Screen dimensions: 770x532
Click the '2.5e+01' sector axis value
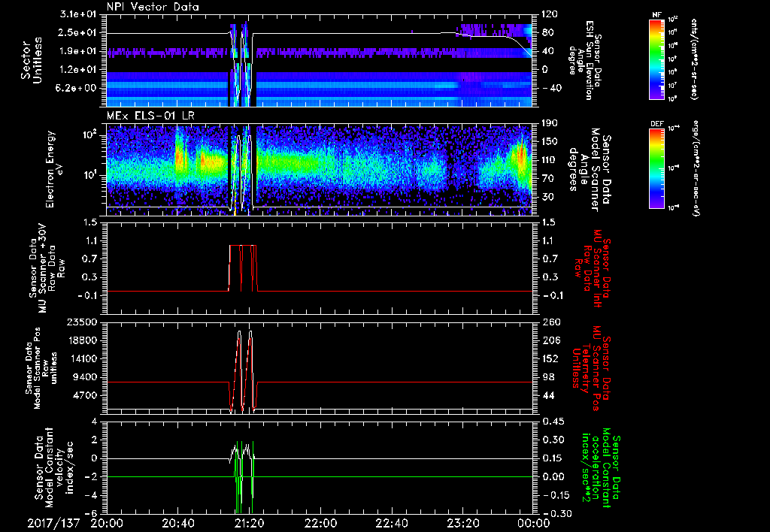(78, 32)
